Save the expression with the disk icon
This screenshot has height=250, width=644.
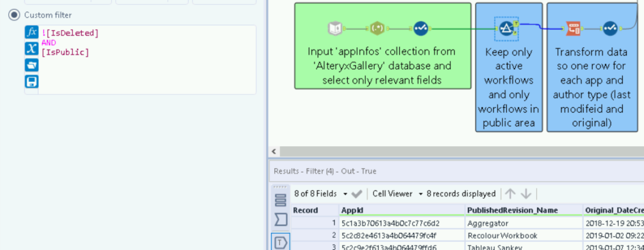pos(31,81)
